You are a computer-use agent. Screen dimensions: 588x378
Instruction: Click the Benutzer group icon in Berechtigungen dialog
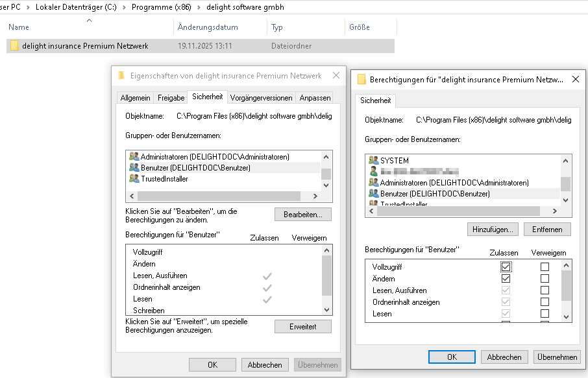tap(373, 194)
